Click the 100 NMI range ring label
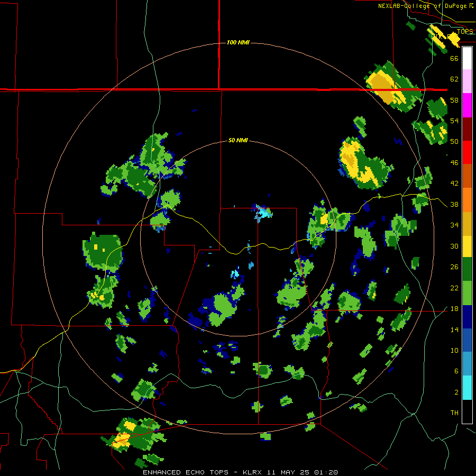 coord(238,42)
